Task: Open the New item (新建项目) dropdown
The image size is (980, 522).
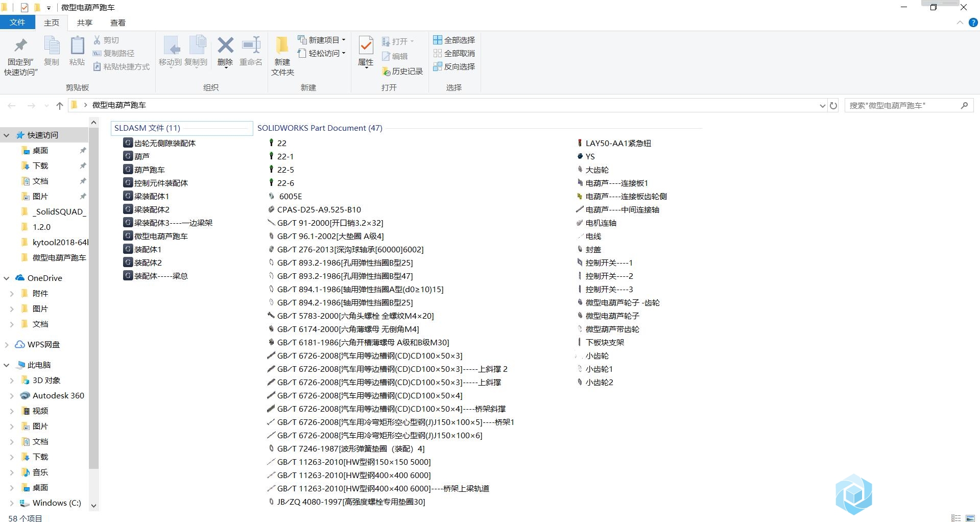Action: tap(322, 40)
